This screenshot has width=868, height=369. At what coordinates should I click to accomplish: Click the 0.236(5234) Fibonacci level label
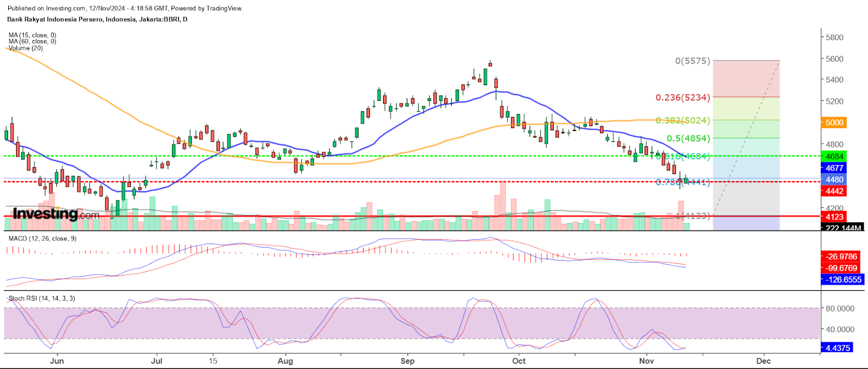(683, 98)
